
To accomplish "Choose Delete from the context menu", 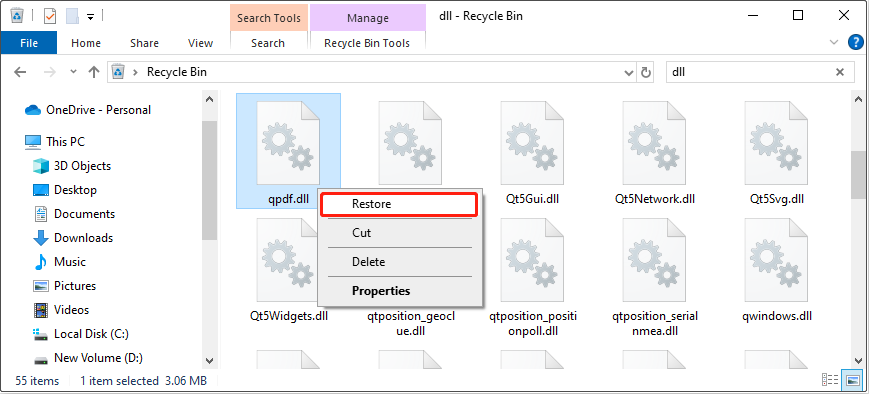I will pos(399,262).
